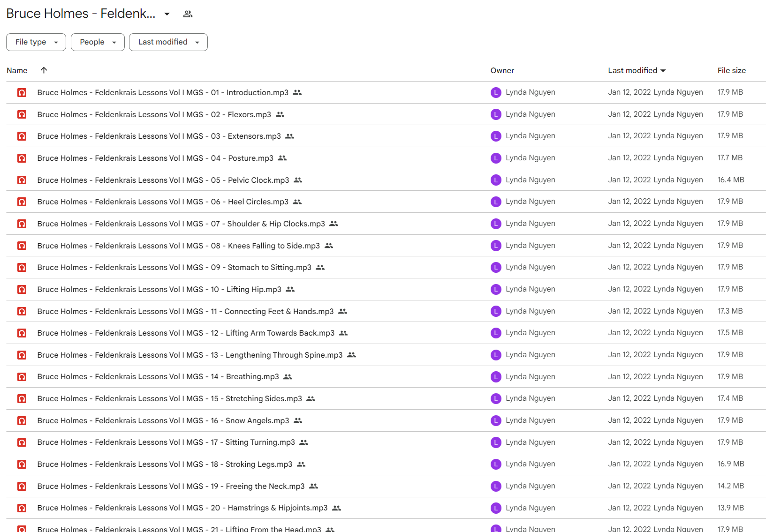The width and height of the screenshot is (766, 532).
Task: Click shared icon next to 19 - Freeing the Neck.mp3
Action: point(314,486)
